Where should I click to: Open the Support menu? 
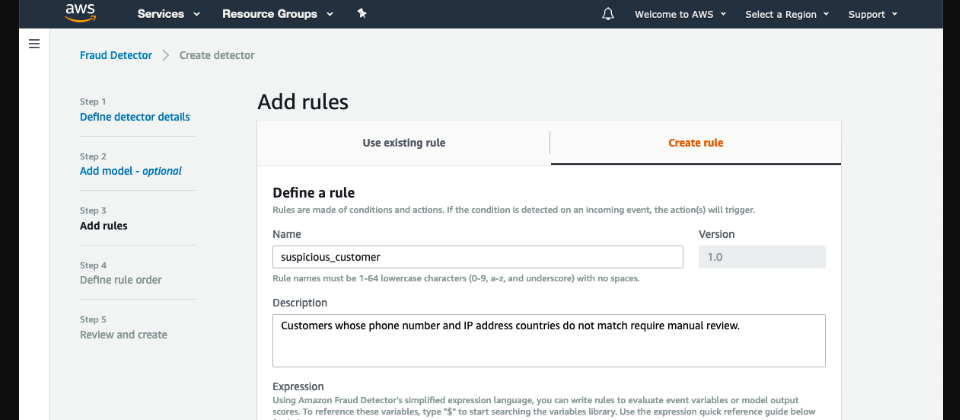click(872, 14)
